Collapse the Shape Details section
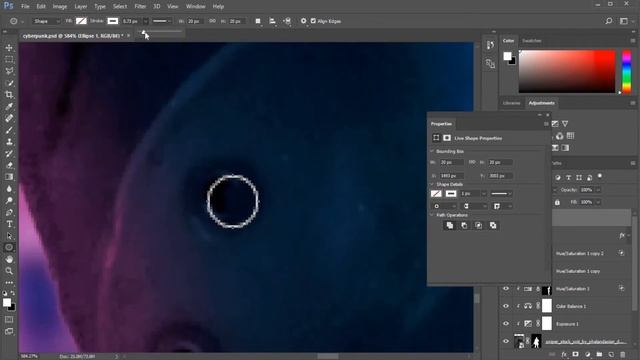Image resolution: width=640 pixels, height=360 pixels. [x=432, y=184]
